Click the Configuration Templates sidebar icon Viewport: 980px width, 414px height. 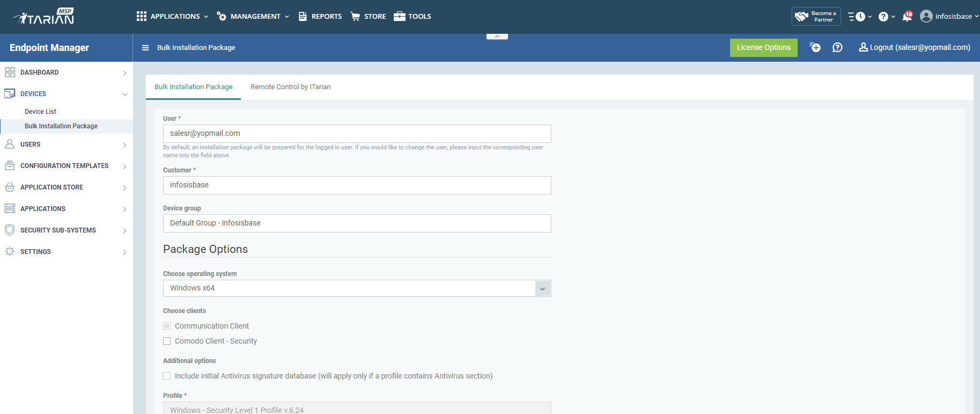[x=10, y=165]
